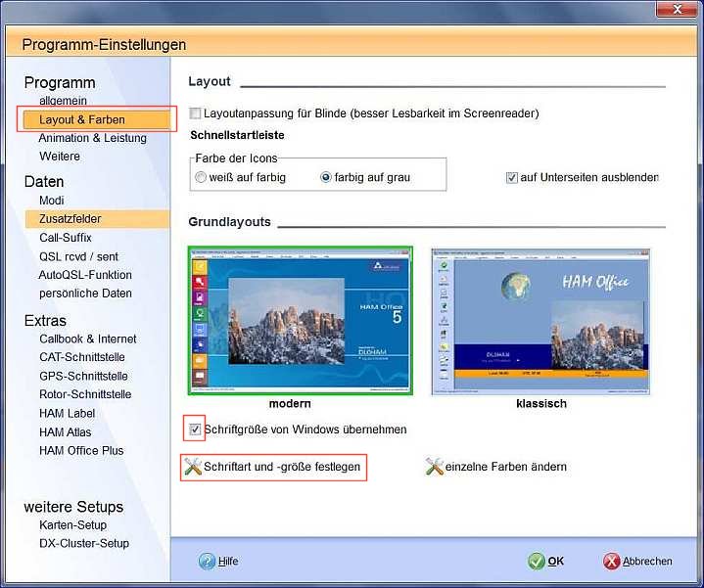The width and height of the screenshot is (704, 588).
Task: Select the weiß auf farbig radio button
Action: pos(201,177)
